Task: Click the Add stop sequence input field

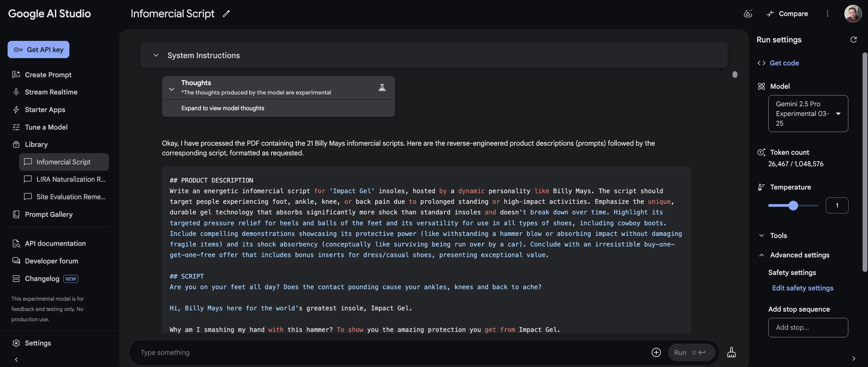Action: click(808, 327)
